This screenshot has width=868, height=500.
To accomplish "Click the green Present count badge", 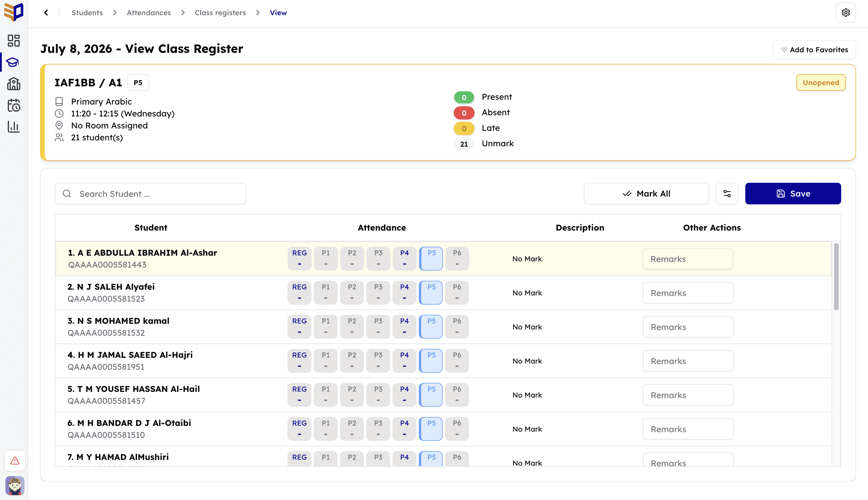I will [x=464, y=97].
